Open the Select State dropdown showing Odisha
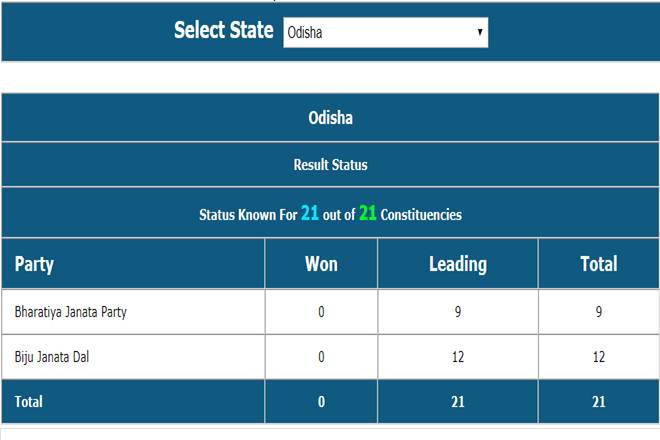This screenshot has width=660, height=440. 384,32
